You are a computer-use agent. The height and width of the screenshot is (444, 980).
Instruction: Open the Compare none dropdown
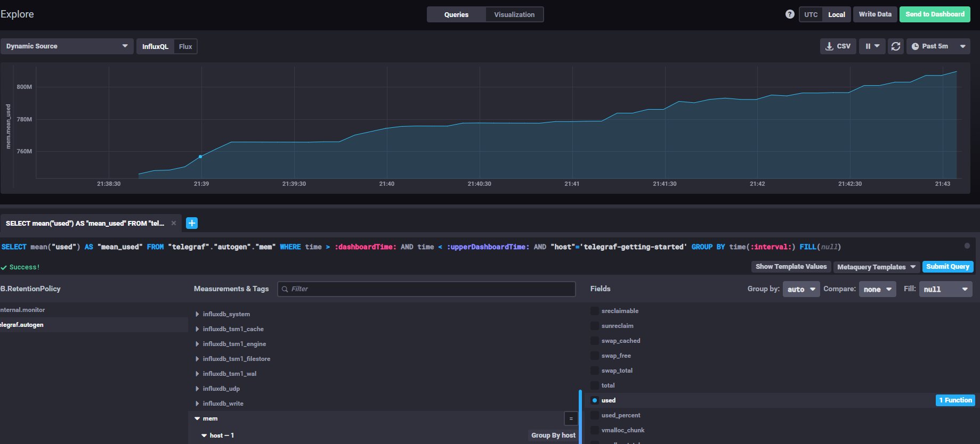coord(878,289)
